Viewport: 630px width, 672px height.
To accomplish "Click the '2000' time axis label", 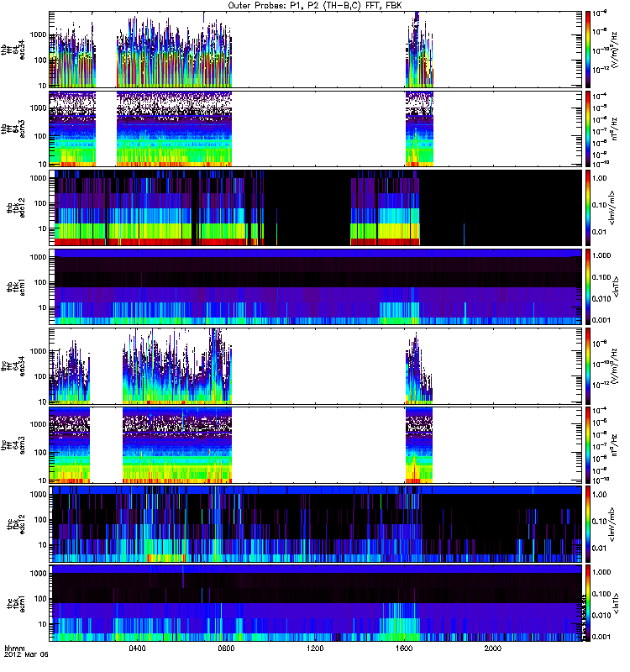I will click(x=493, y=648).
